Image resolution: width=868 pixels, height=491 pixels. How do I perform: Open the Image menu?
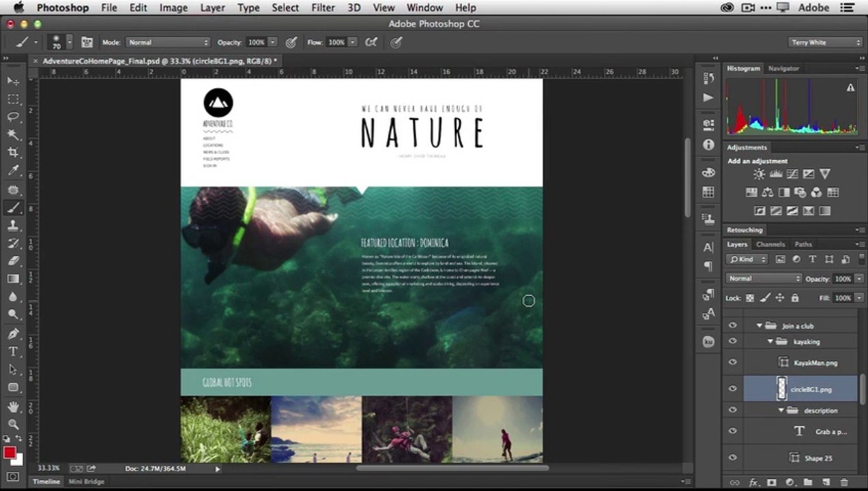point(173,8)
